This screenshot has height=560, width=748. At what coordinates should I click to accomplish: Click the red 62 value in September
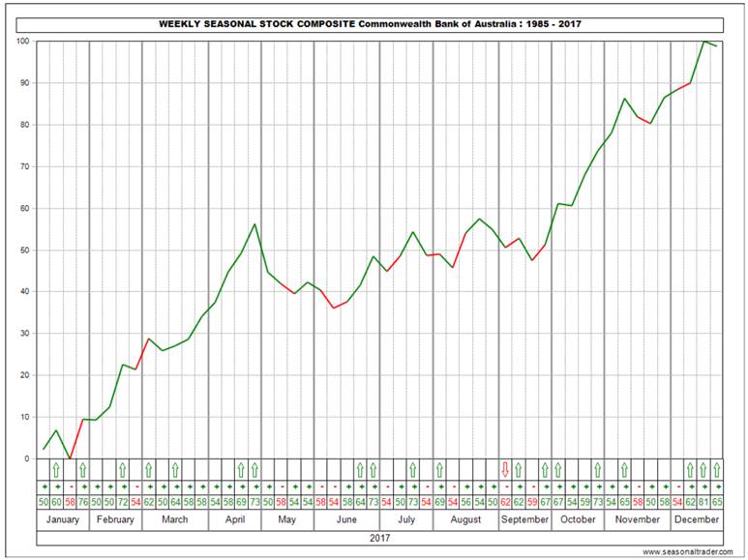[505, 502]
